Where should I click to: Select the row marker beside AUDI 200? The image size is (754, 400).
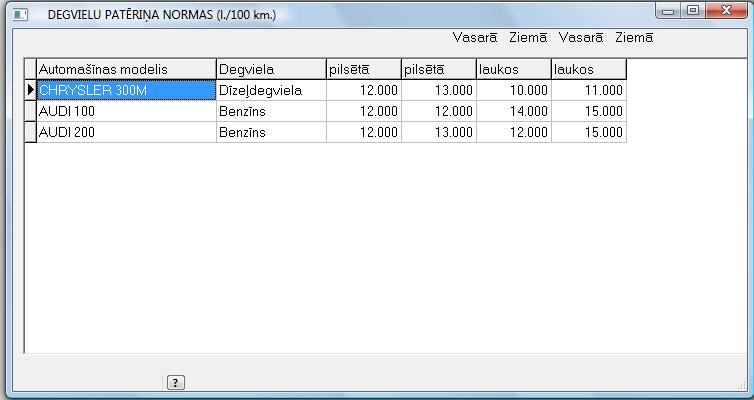[x=31, y=132]
